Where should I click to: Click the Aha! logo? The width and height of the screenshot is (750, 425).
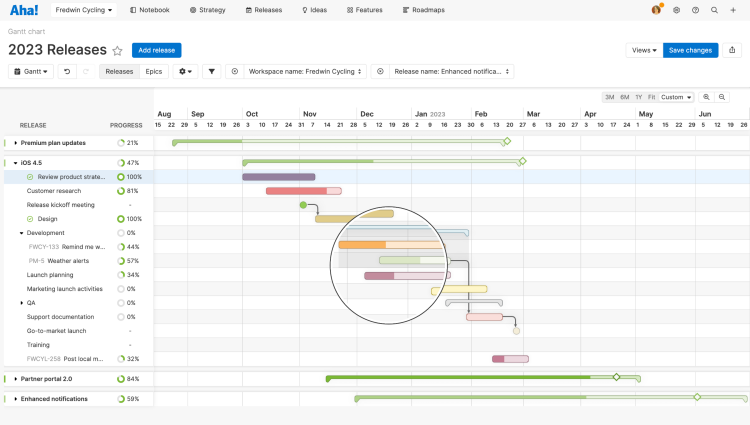pyautogui.click(x=24, y=10)
